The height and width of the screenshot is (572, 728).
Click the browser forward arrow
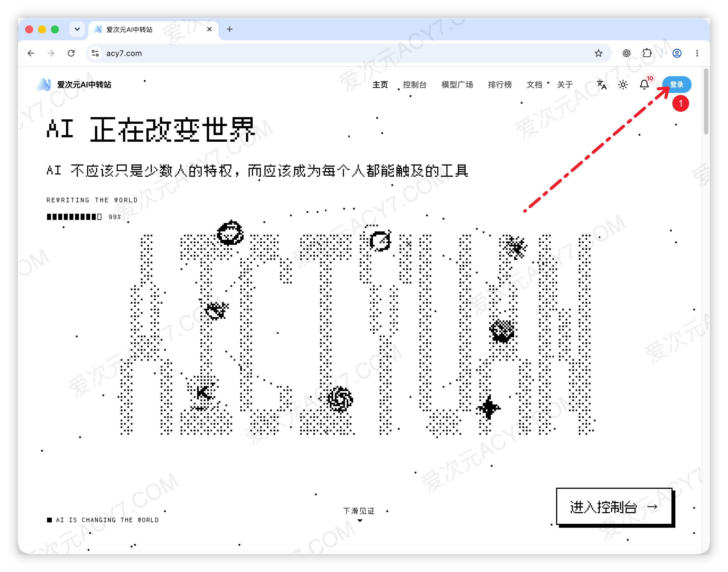click(x=51, y=53)
